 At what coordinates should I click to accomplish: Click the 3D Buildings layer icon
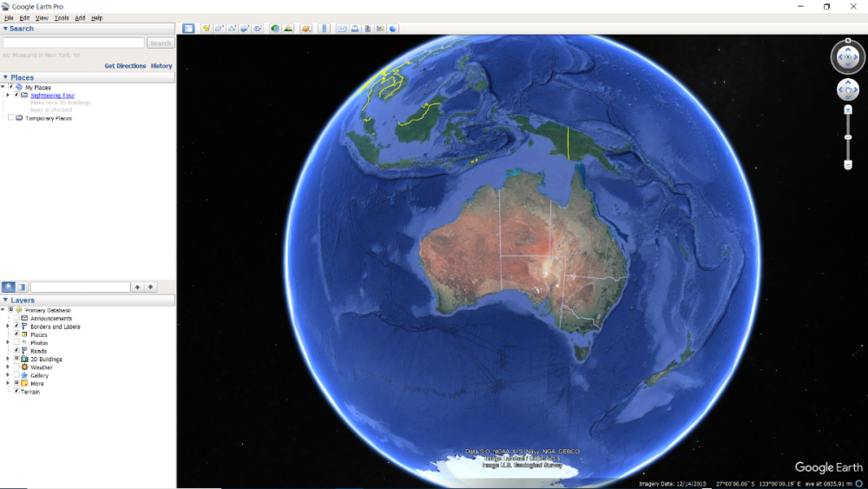click(x=24, y=359)
